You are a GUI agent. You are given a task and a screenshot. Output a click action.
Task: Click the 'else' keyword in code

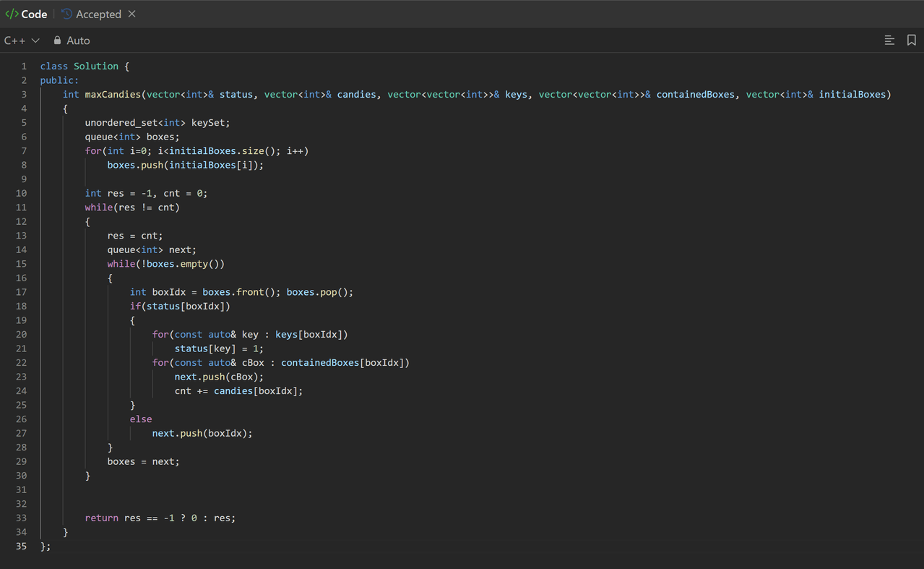tap(141, 419)
